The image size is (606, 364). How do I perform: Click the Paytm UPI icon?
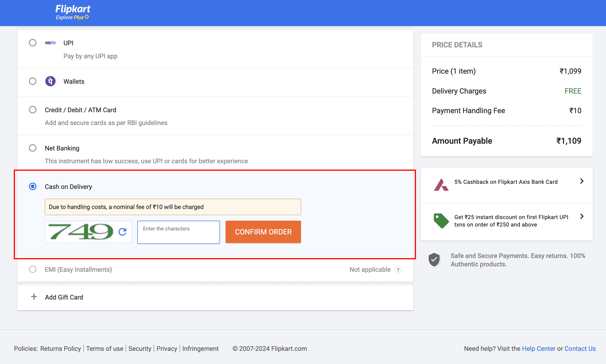pyautogui.click(x=50, y=43)
